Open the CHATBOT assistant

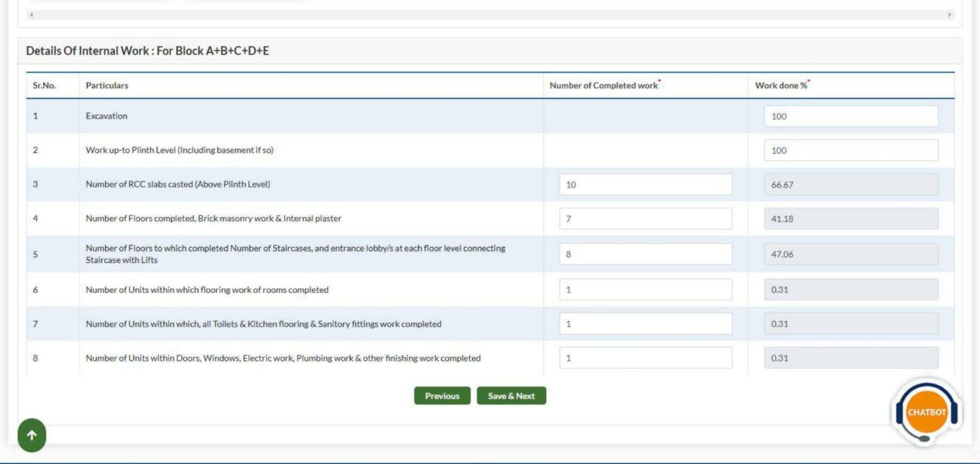click(x=926, y=413)
